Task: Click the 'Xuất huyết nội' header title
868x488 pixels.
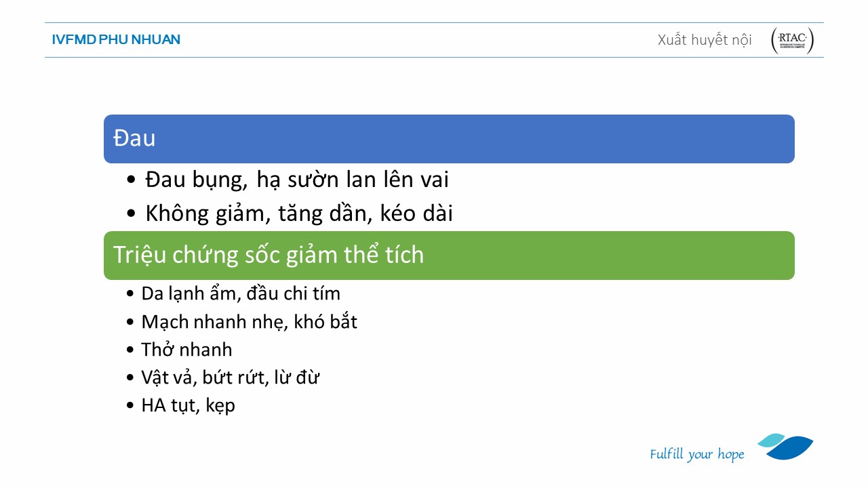Action: 705,40
